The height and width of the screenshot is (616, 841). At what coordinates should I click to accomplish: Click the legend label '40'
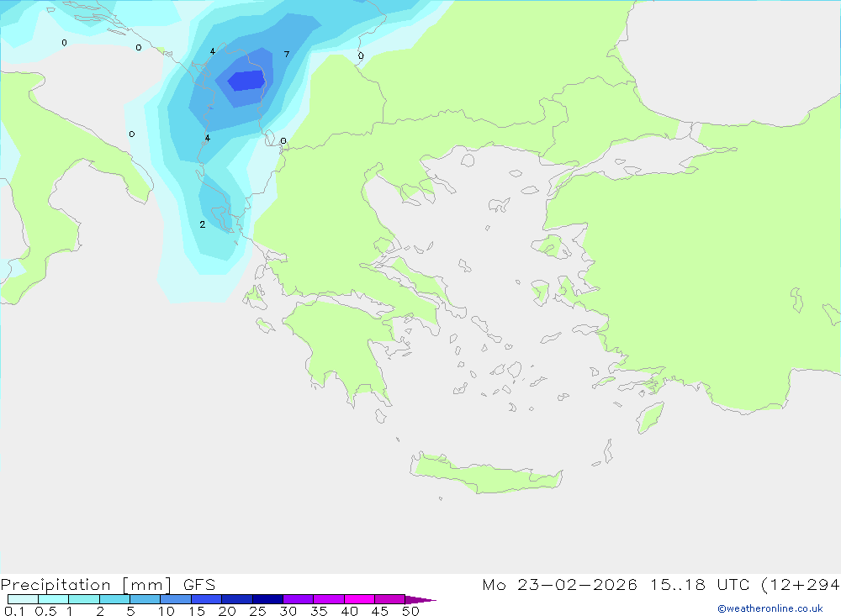tap(350, 611)
